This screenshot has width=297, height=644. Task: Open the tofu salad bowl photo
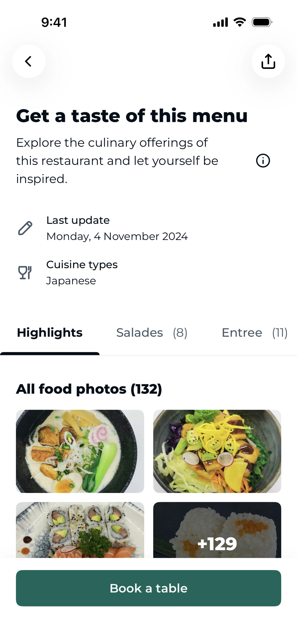(x=217, y=451)
